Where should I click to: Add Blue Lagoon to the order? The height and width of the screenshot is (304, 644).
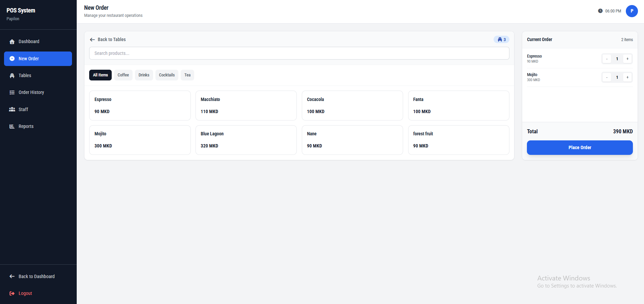pos(246,140)
